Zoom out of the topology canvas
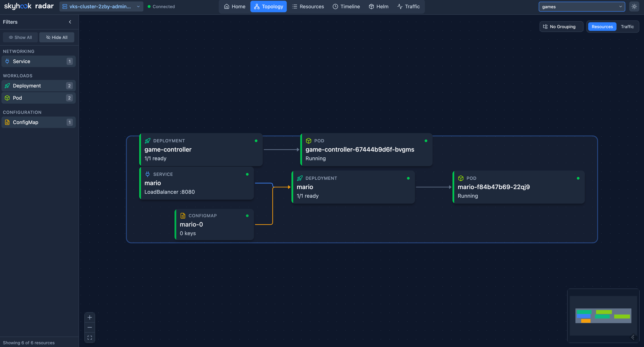The image size is (644, 347). click(x=90, y=328)
